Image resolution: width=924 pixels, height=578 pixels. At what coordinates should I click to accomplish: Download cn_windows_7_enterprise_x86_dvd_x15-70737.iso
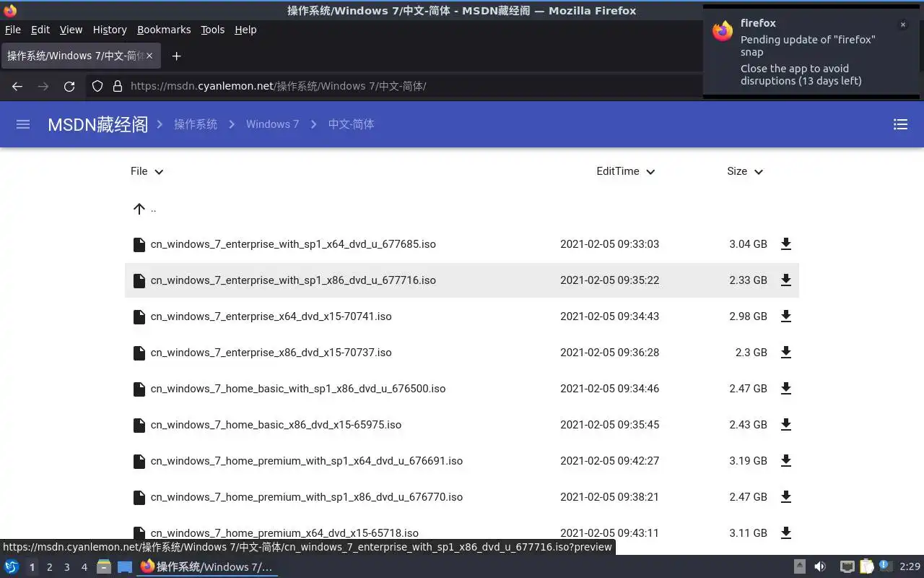point(786,353)
